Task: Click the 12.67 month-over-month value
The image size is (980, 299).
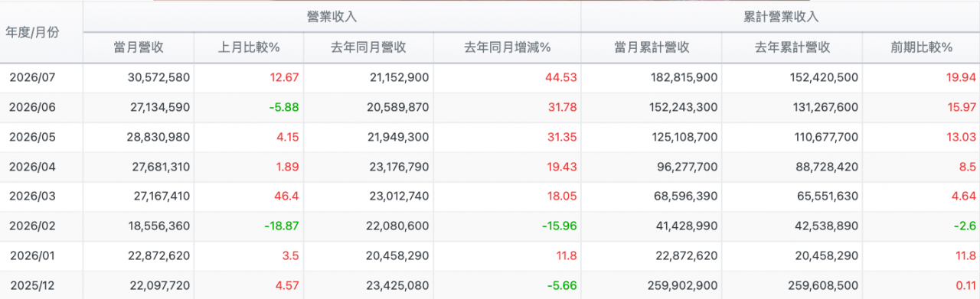Action: [283, 77]
